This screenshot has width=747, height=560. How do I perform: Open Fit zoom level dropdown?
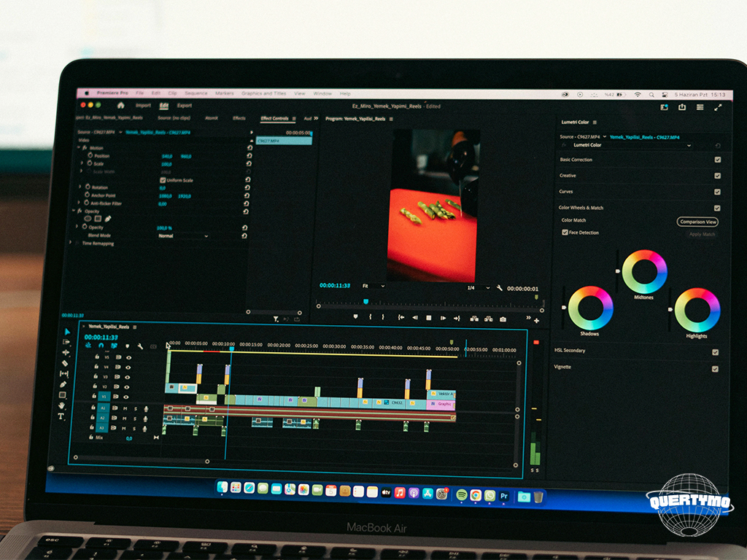373,286
